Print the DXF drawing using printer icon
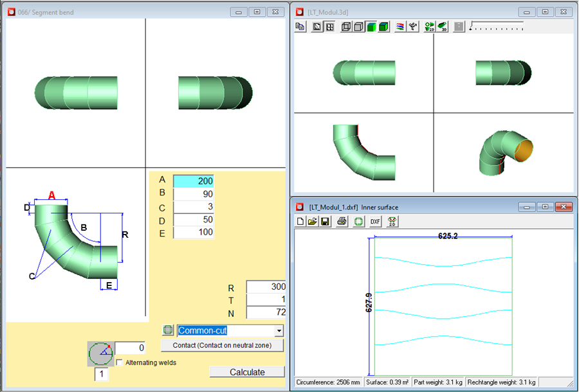This screenshot has width=579, height=392. [x=342, y=221]
